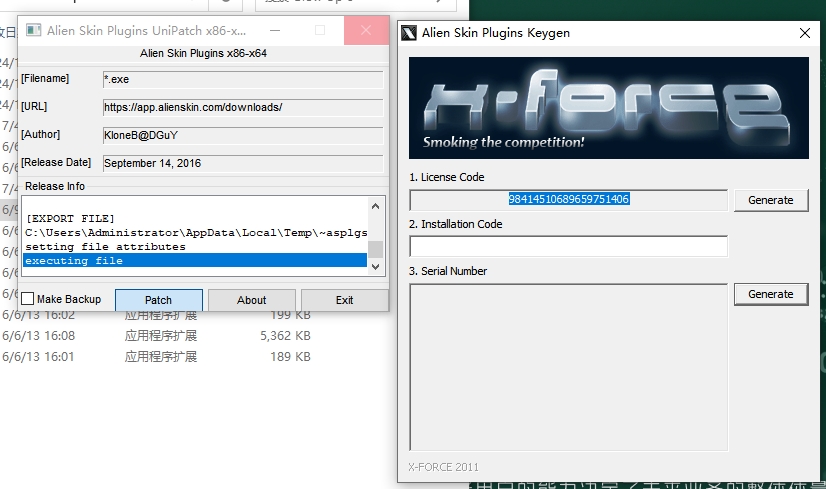This screenshot has height=489, width=826.
Task: Click the Exit button in UniPatch
Action: [345, 300]
